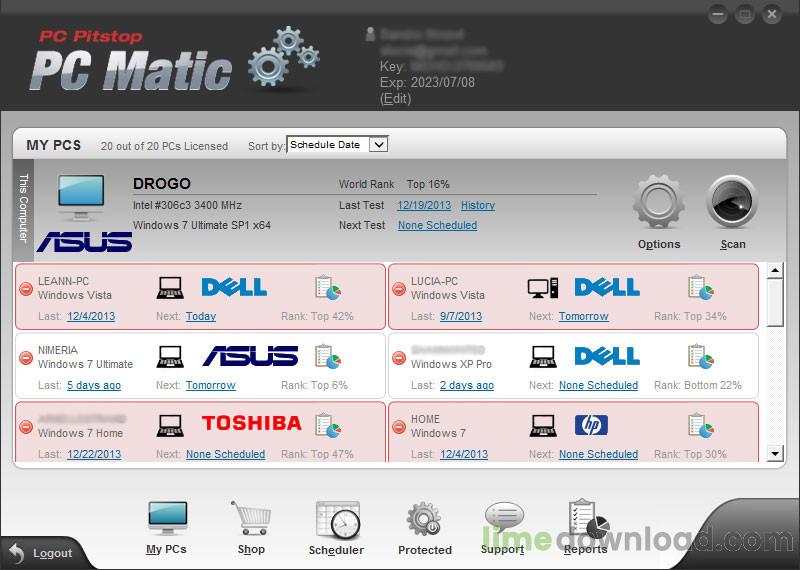
Task: Remove LUCIA-PC with its red minus icon
Action: (399, 289)
